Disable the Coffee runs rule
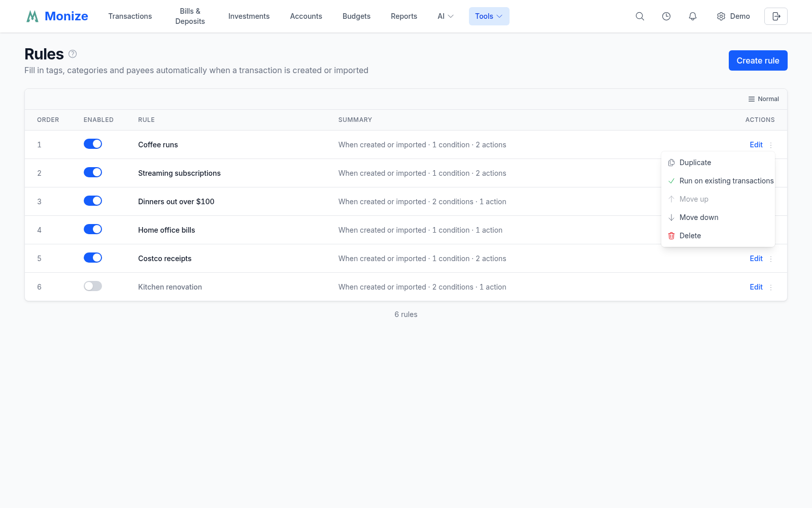 (93, 144)
